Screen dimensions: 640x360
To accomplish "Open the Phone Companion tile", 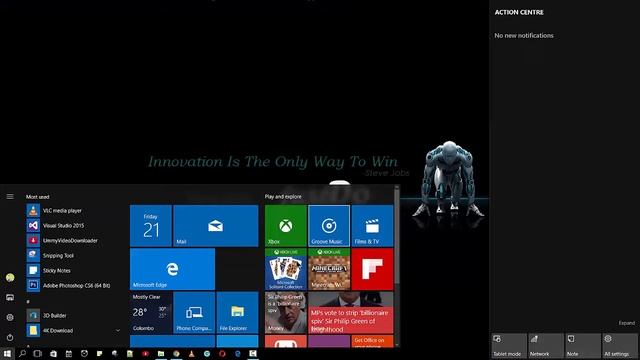I will click(x=194, y=312).
